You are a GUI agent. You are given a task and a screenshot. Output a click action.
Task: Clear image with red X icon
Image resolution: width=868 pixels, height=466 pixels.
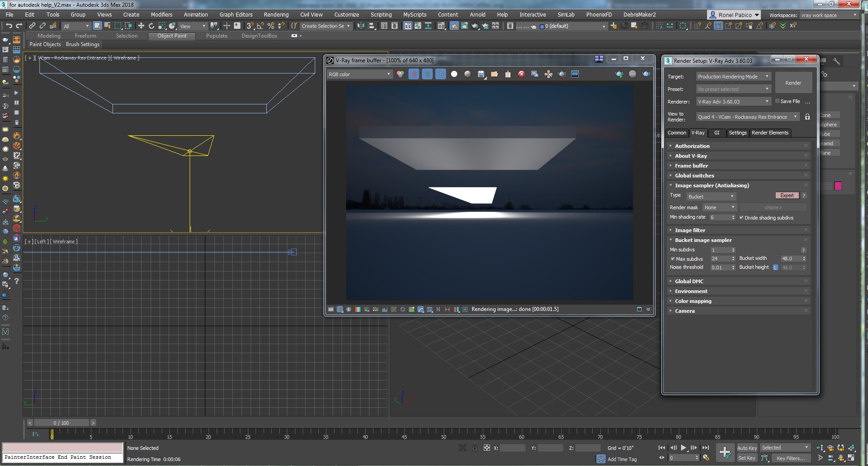tap(521, 74)
